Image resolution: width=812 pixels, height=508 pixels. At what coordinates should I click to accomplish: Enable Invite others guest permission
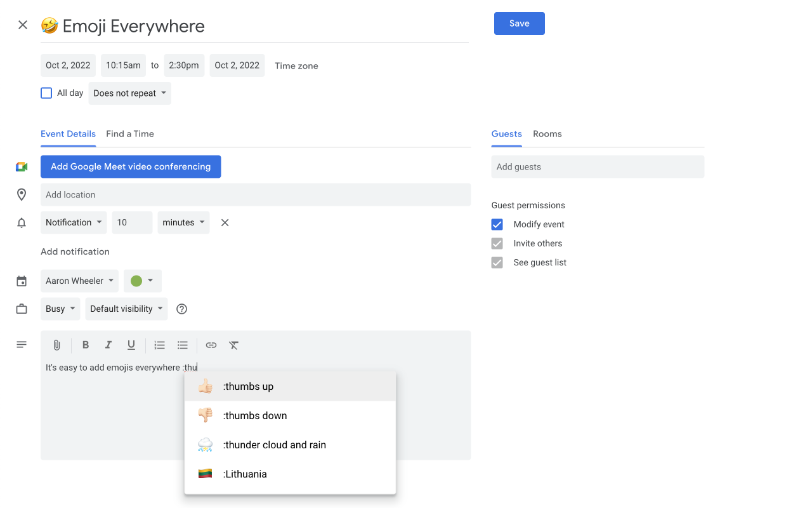coord(497,243)
